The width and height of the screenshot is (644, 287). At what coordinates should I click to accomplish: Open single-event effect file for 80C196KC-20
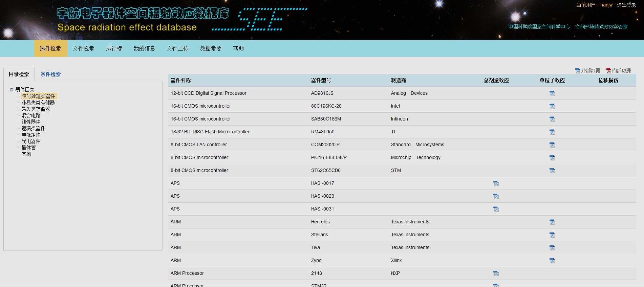pyautogui.click(x=552, y=106)
